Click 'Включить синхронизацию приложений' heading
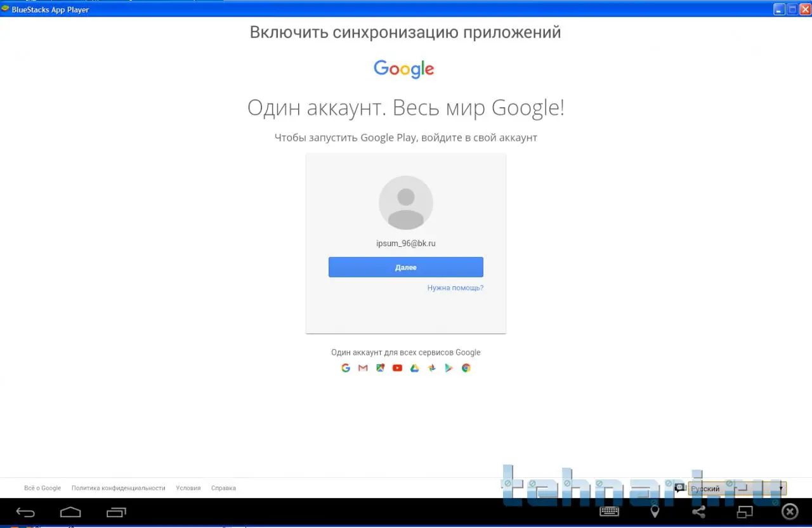 [x=405, y=32]
